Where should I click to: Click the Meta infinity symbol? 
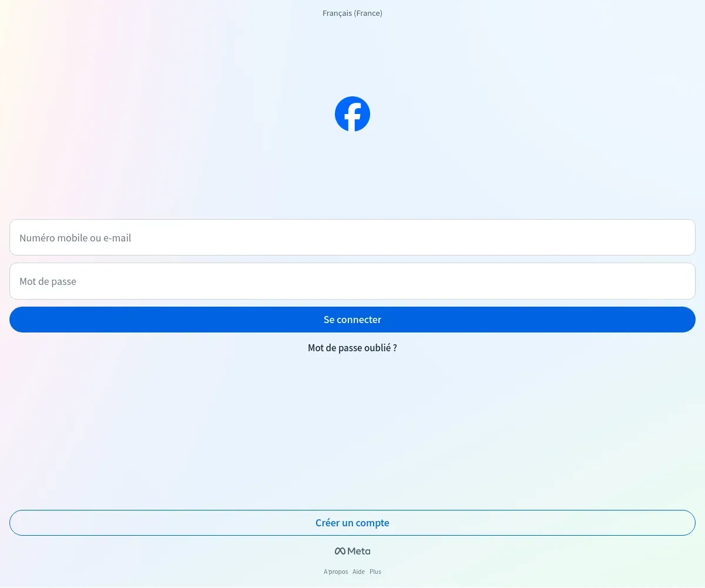coord(340,551)
